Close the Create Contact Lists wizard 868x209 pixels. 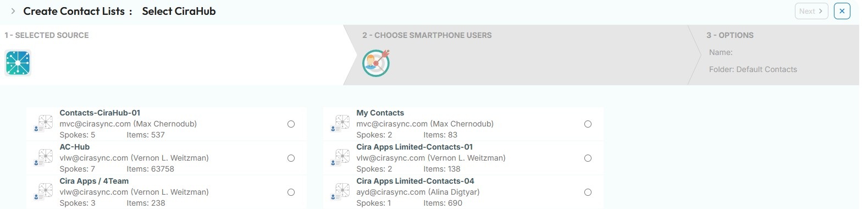coord(842,11)
